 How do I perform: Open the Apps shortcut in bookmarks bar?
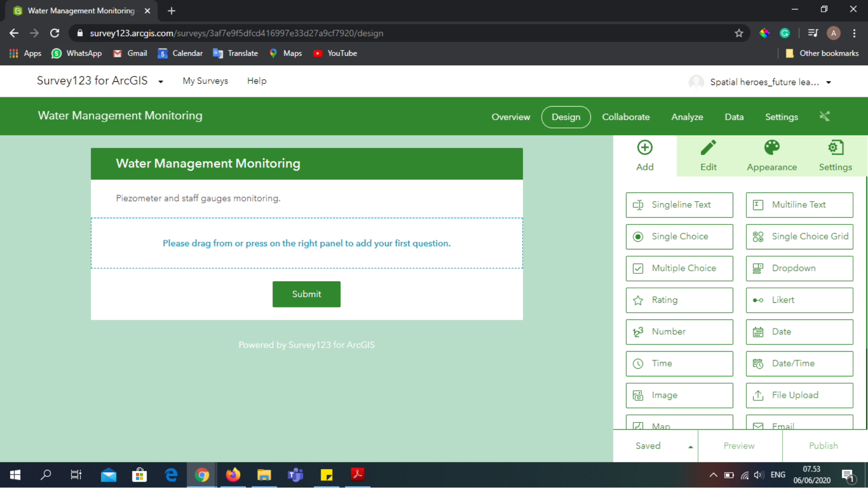25,53
